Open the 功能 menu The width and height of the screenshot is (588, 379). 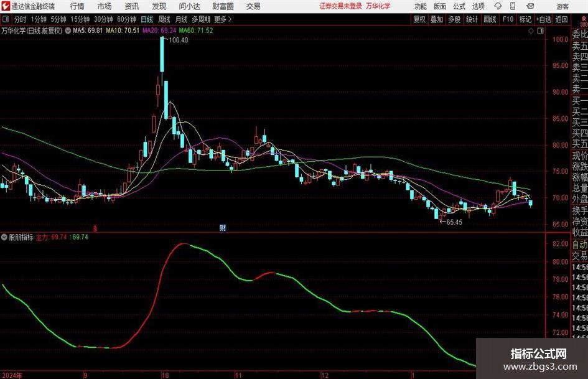click(x=421, y=6)
